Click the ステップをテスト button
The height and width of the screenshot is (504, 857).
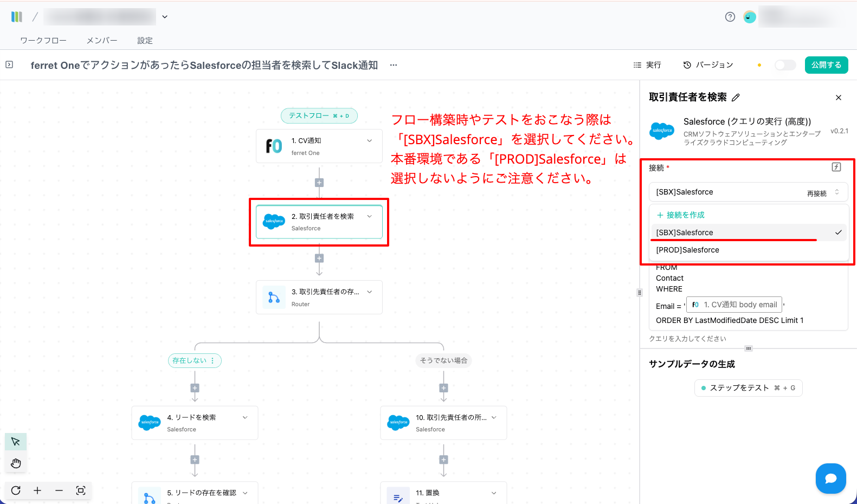[748, 388]
